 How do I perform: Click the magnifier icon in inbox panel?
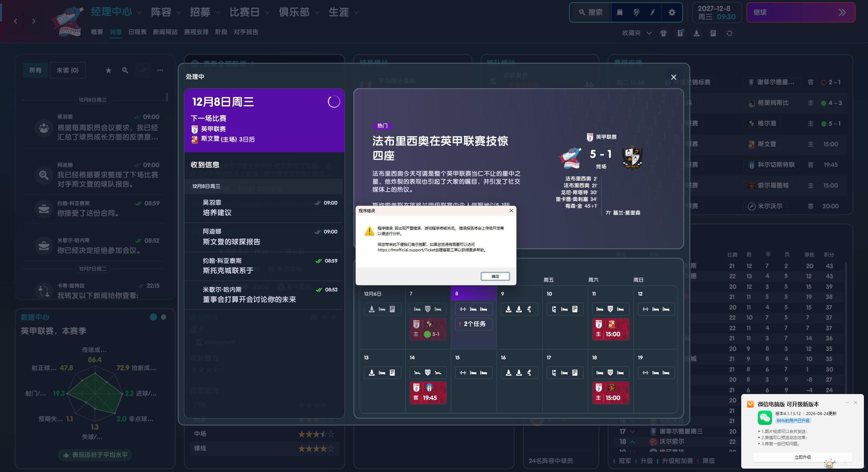coord(125,70)
